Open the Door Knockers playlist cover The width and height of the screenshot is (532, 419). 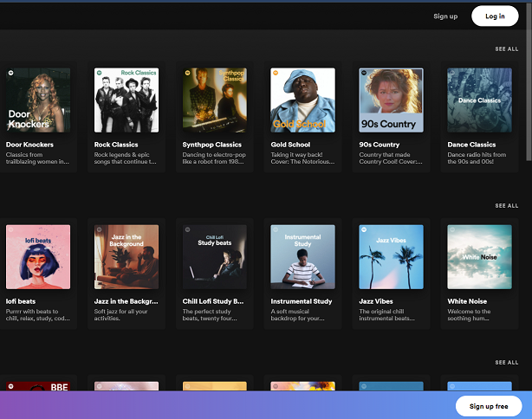coord(38,100)
